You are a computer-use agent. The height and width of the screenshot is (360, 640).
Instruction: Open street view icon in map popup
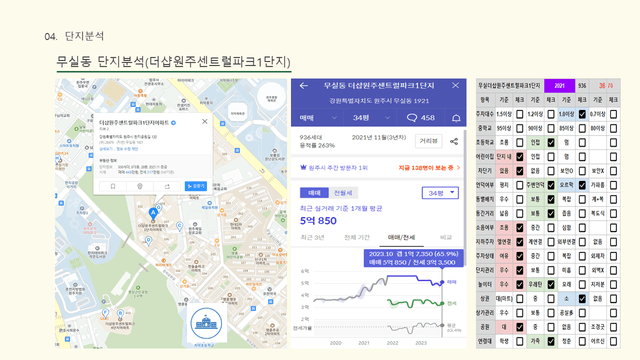(x=140, y=186)
